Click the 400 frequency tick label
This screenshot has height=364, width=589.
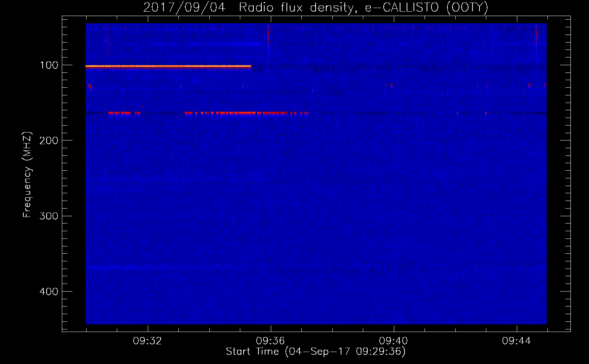(x=49, y=292)
